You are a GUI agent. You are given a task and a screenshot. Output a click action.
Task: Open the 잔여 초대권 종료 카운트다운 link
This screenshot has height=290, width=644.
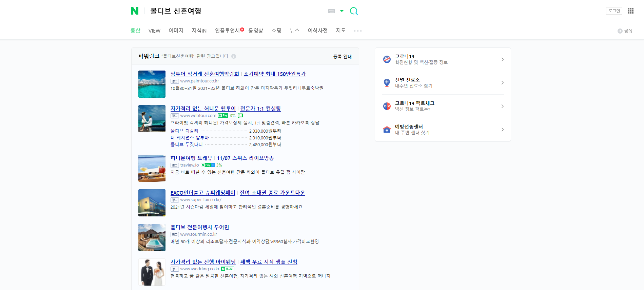point(272,193)
